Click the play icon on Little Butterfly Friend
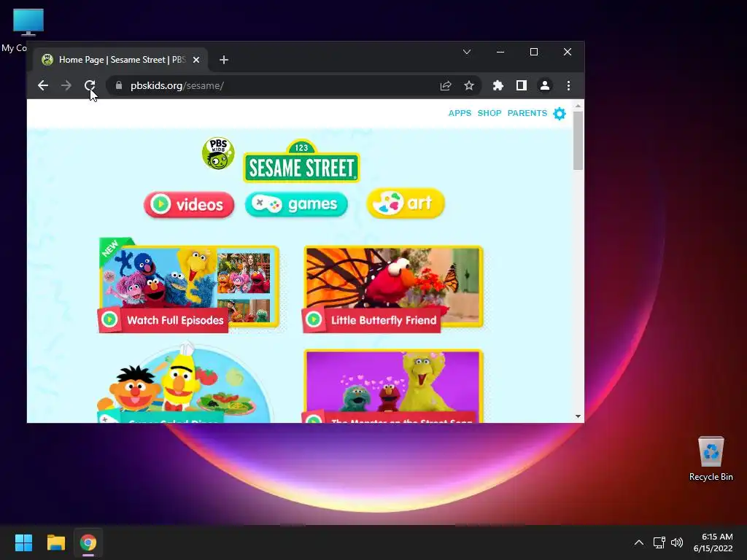This screenshot has height=560, width=747. tap(314, 319)
